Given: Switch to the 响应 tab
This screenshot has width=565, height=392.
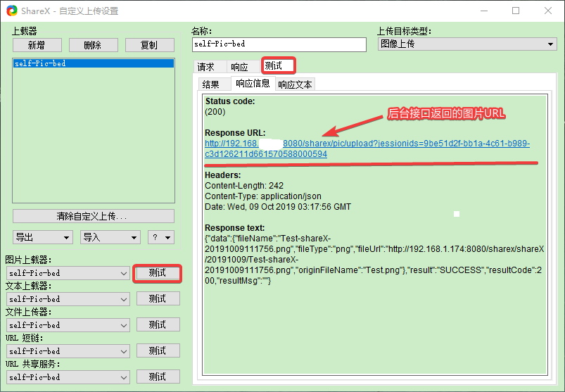Looking at the screenshot, I should pyautogui.click(x=243, y=67).
